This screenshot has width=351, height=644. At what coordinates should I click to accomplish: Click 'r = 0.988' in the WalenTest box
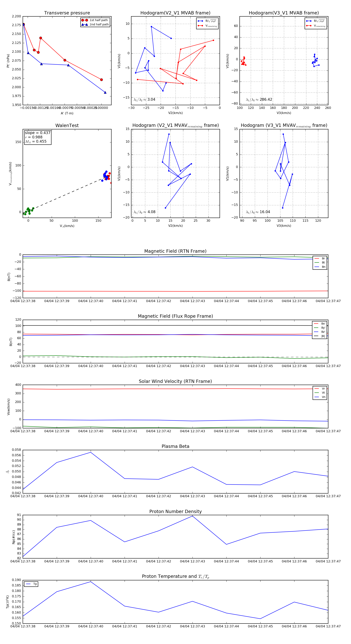(34, 137)
